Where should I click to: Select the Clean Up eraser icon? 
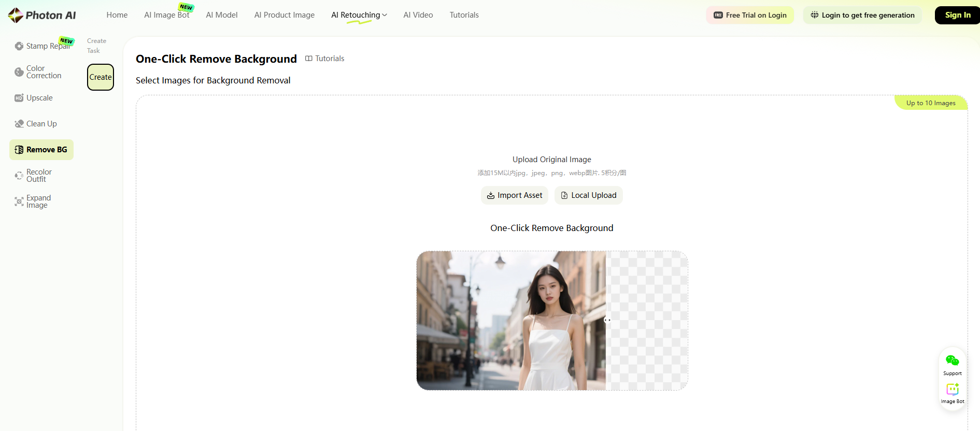pyautogui.click(x=19, y=124)
